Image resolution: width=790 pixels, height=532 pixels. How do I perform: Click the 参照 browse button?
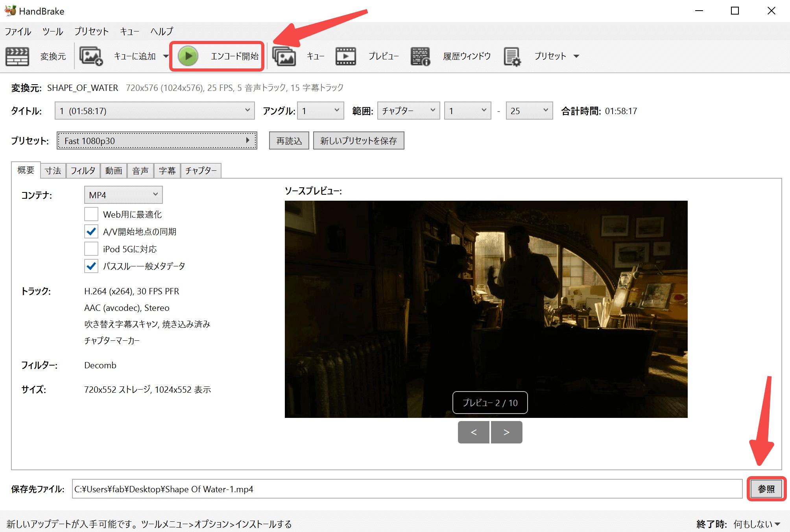pyautogui.click(x=766, y=489)
